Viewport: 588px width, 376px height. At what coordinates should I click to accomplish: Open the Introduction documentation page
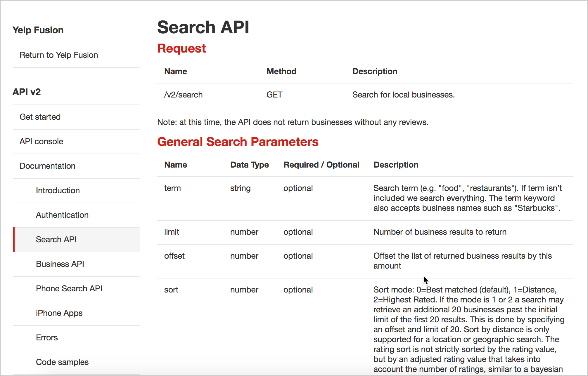[x=58, y=190]
